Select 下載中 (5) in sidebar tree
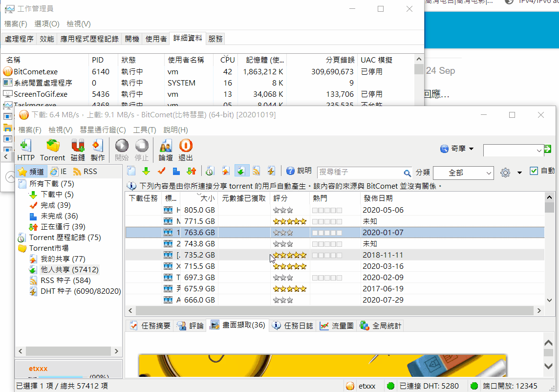This screenshot has width=559, height=392. tap(57, 195)
